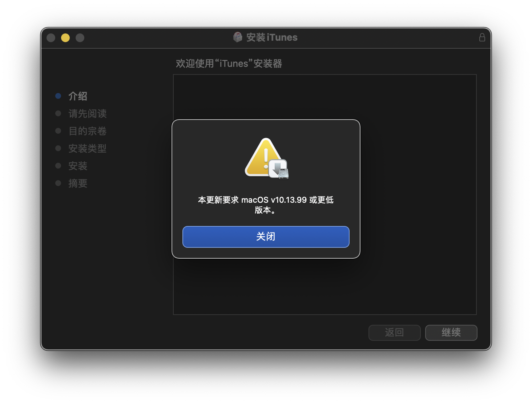
Task: Click the iTunes package icon in title
Action: coord(238,37)
